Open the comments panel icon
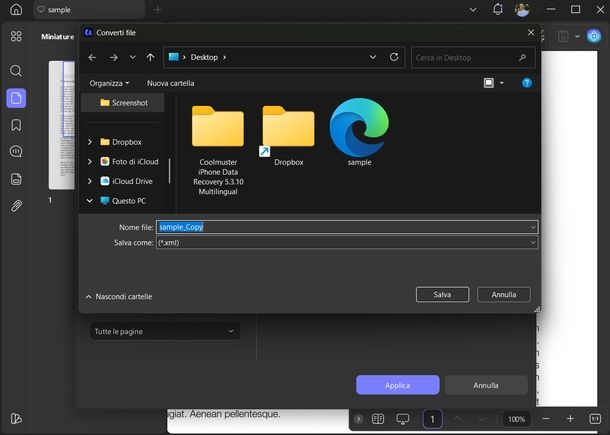 pos(16,152)
